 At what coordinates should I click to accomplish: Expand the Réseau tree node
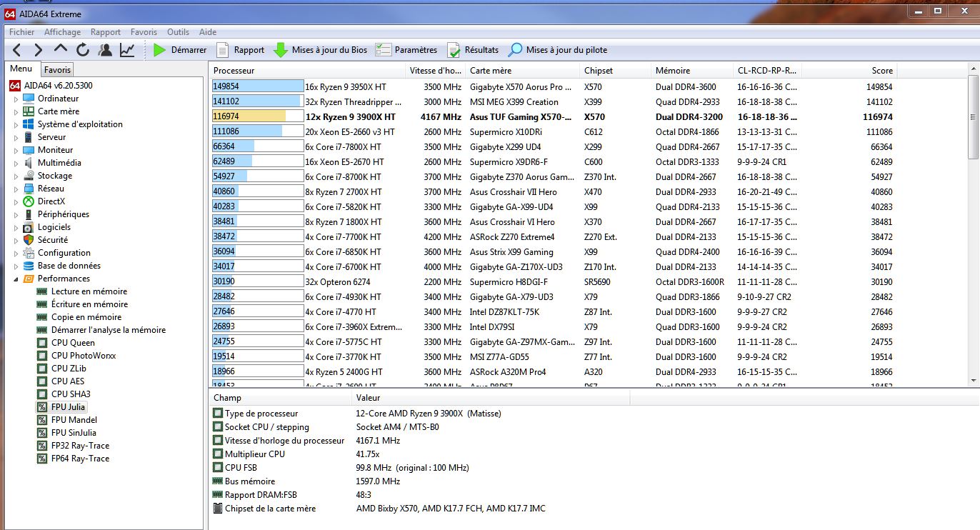pyautogui.click(x=16, y=189)
